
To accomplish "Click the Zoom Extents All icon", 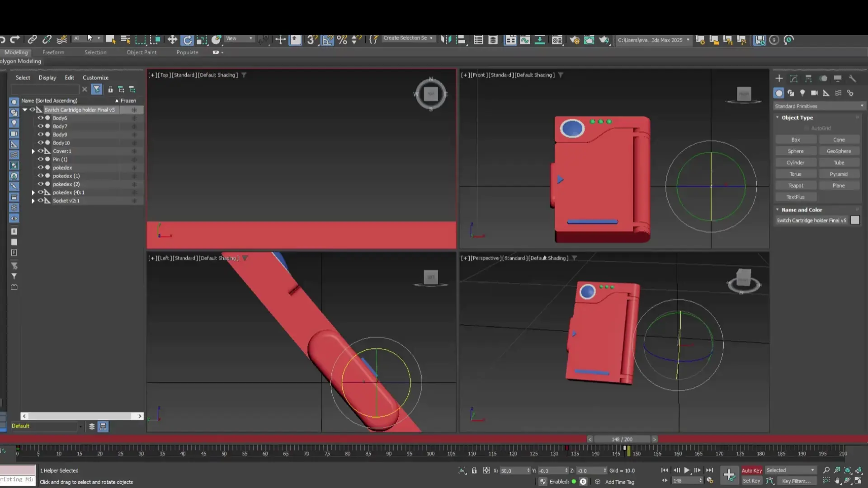I will coord(858,470).
